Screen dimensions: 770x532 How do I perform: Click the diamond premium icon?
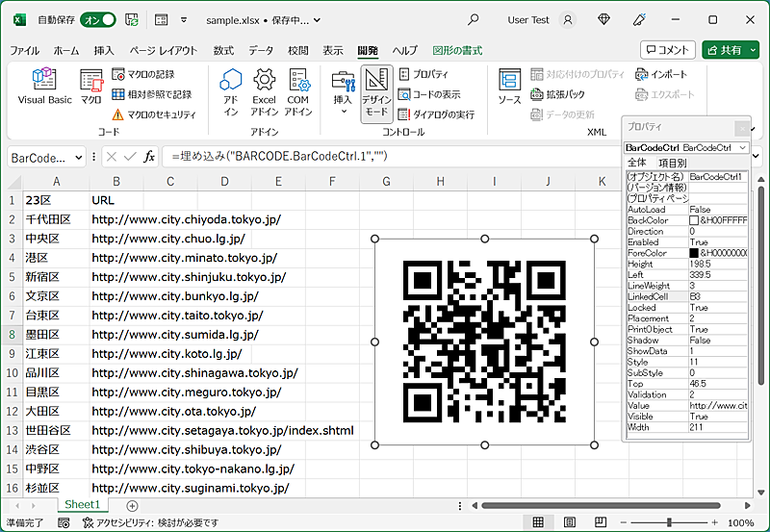(603, 19)
